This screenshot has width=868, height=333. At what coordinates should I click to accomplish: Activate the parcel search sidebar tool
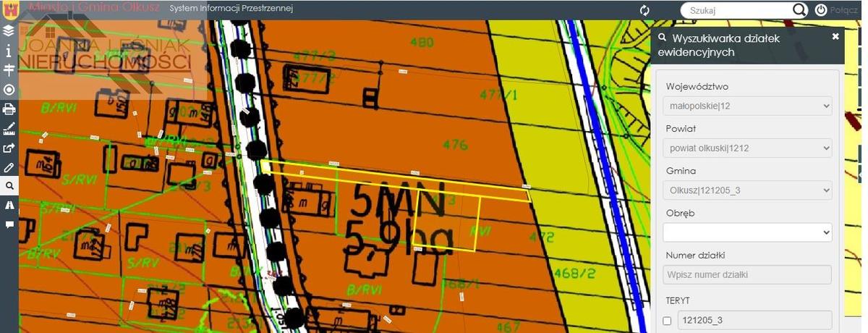point(9,186)
